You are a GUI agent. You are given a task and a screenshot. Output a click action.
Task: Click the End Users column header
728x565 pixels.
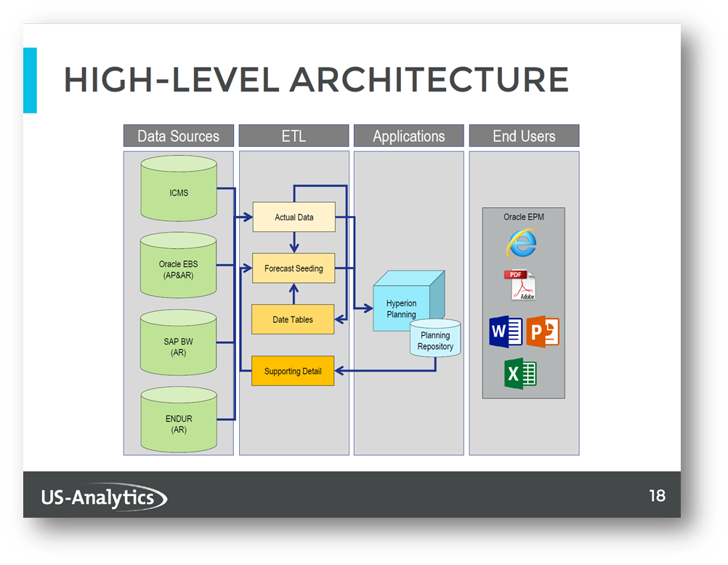click(x=524, y=136)
